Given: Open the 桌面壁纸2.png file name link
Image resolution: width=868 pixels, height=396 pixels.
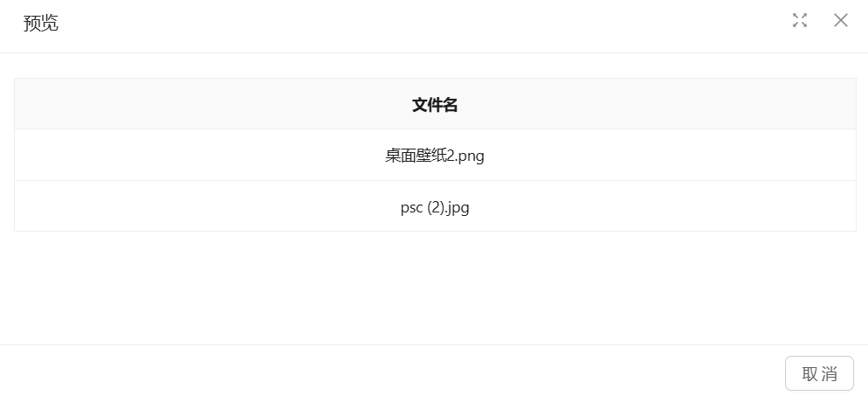Looking at the screenshot, I should click(435, 156).
